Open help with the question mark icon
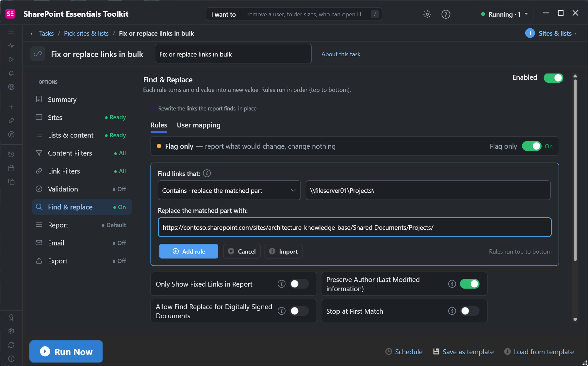This screenshot has width=588, height=366. click(446, 14)
